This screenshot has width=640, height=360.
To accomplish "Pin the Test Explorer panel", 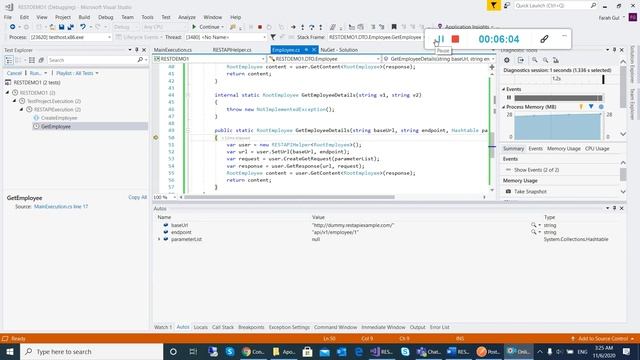I will click(x=137, y=50).
